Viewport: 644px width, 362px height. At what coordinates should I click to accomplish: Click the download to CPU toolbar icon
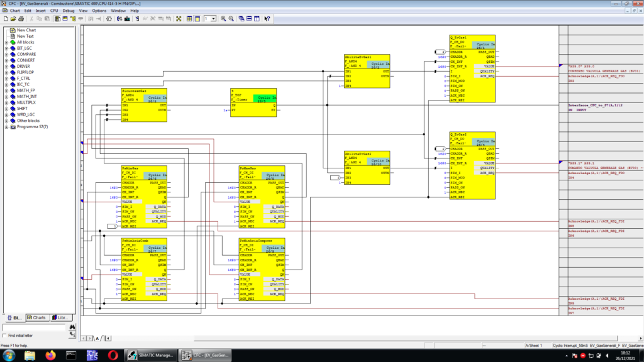click(127, 19)
